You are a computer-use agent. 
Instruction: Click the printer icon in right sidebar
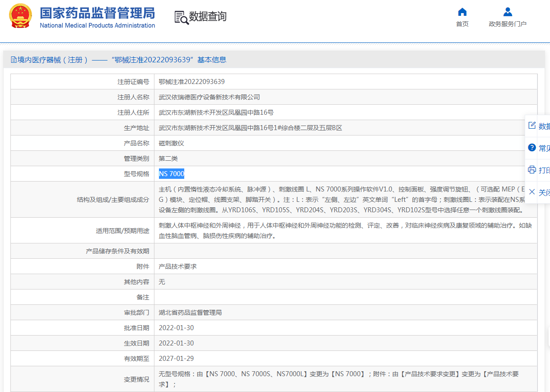[x=532, y=170]
